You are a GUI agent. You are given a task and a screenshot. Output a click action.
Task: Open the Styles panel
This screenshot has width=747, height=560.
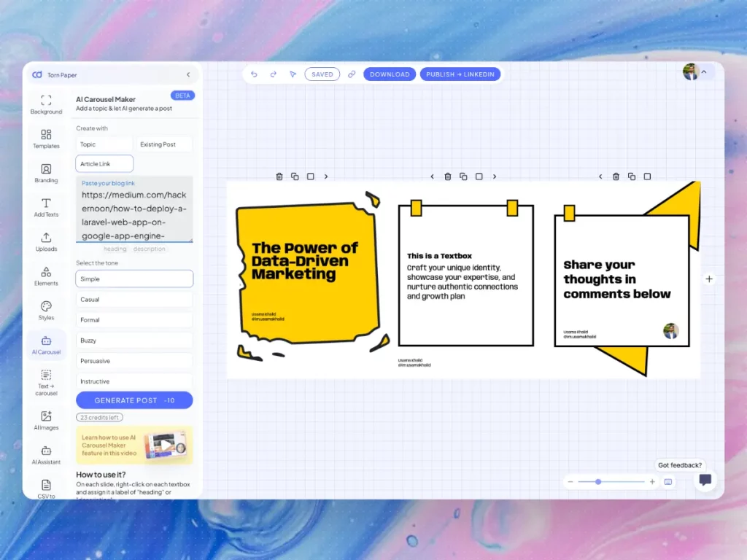pos(46,308)
